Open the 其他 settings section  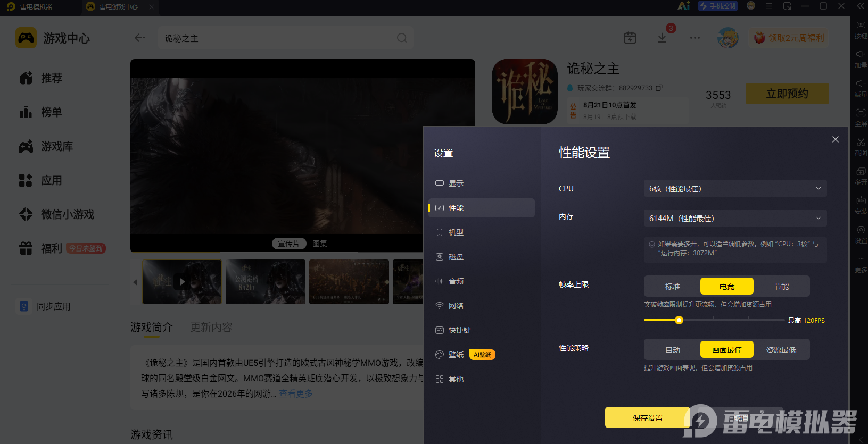coord(481,379)
